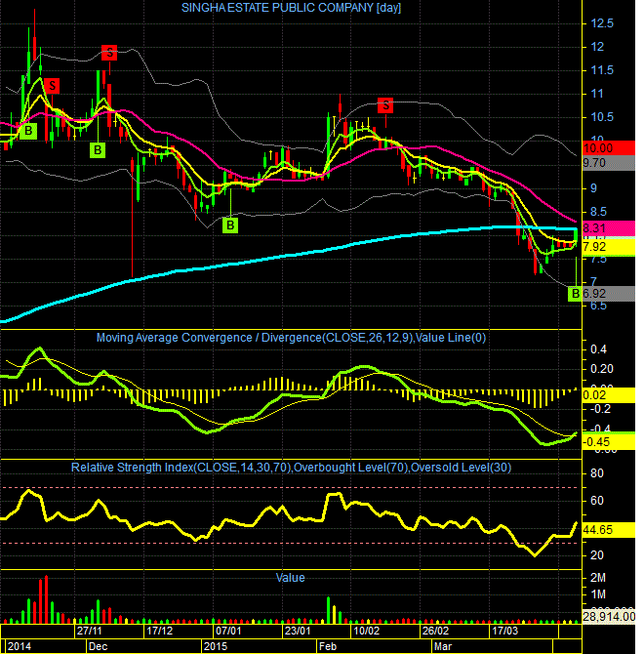The width and height of the screenshot is (644, 654).
Task: Click the Value volume panel label
Action: coord(290,578)
